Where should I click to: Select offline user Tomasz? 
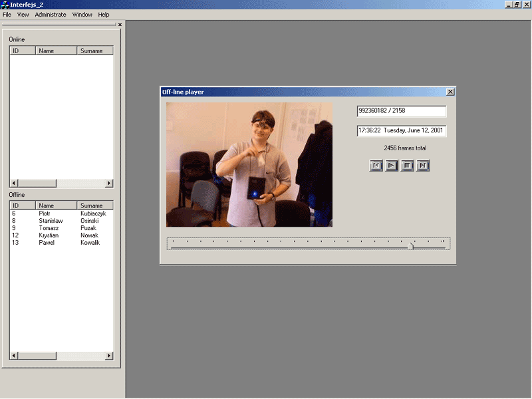point(49,228)
